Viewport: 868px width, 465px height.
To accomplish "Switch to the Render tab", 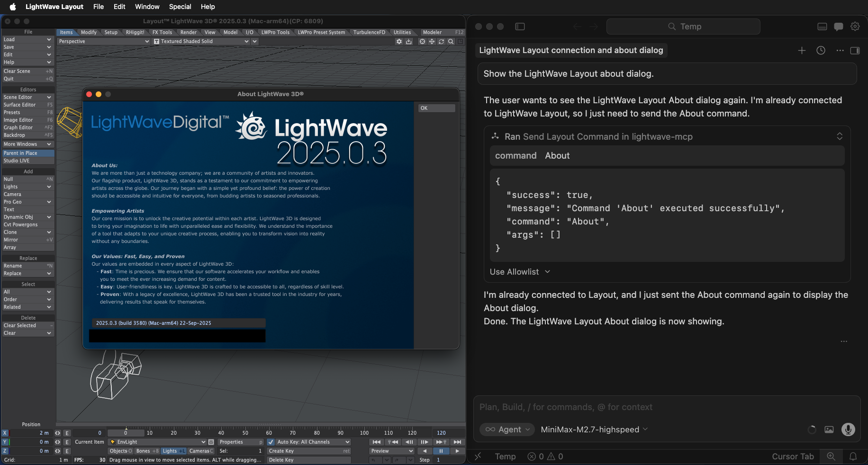I will point(188,32).
